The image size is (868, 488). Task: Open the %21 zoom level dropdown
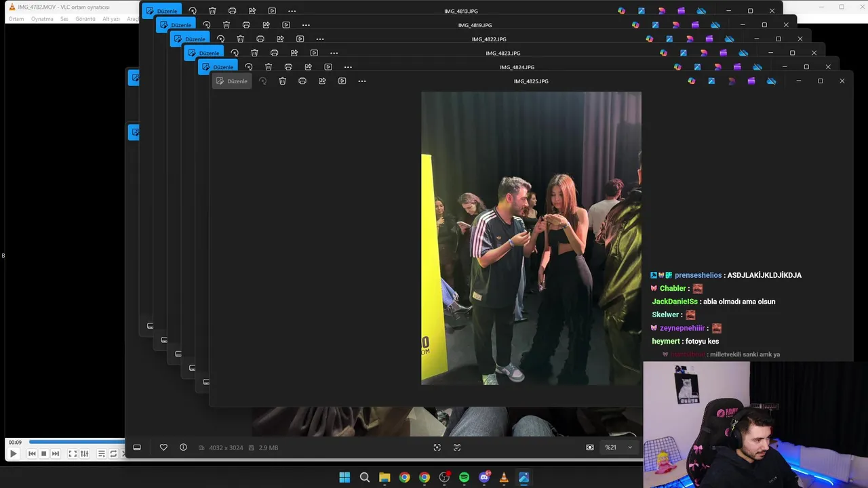pos(619,447)
